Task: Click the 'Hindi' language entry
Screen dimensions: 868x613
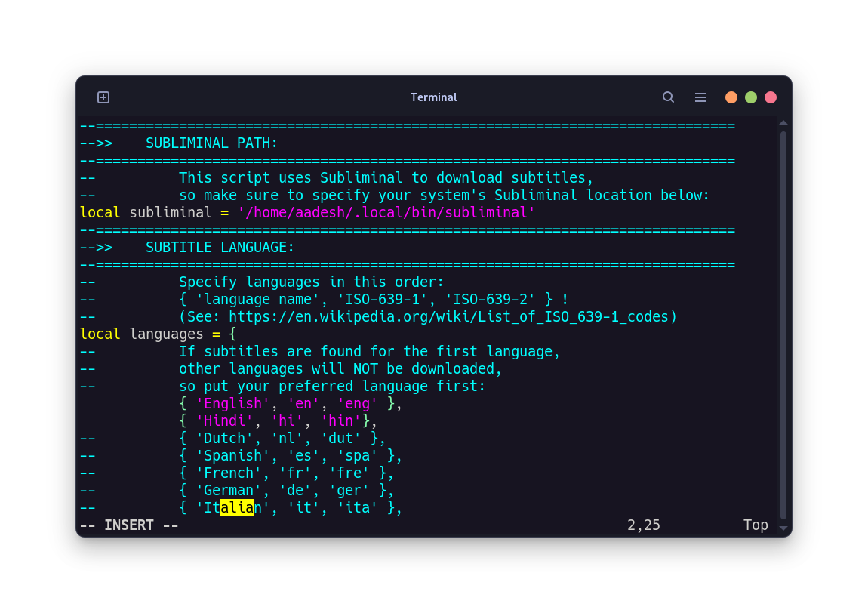Action: point(224,420)
